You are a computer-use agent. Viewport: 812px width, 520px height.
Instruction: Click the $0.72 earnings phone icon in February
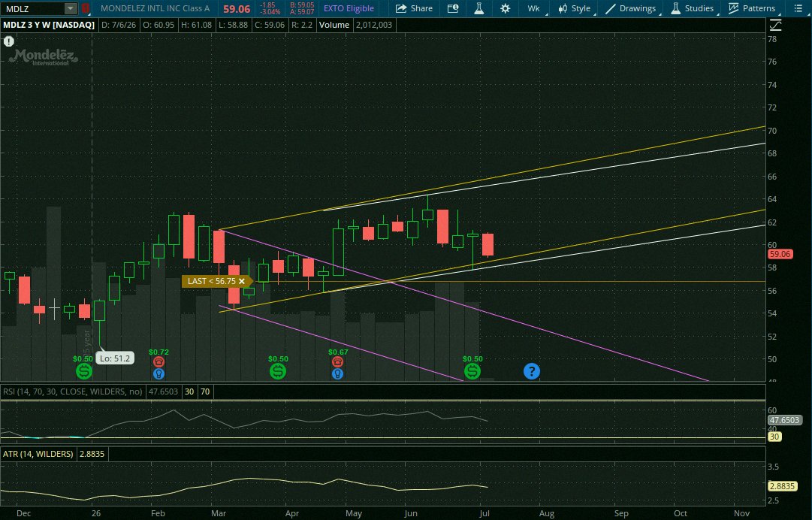tap(158, 361)
